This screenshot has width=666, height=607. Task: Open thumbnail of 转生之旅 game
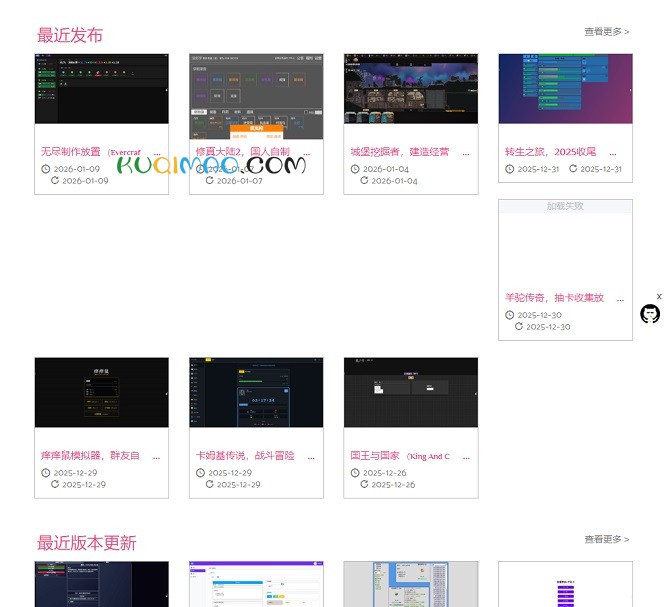tap(565, 89)
